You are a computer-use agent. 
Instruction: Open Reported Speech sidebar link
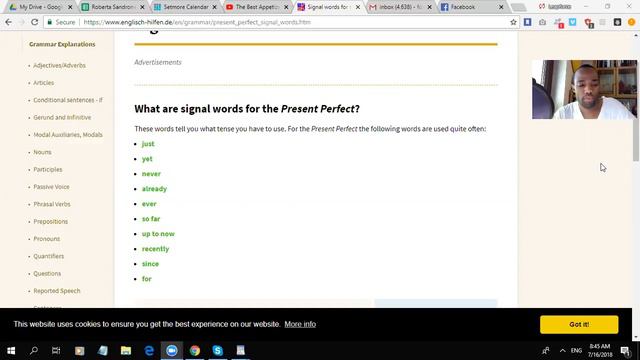pyautogui.click(x=57, y=291)
